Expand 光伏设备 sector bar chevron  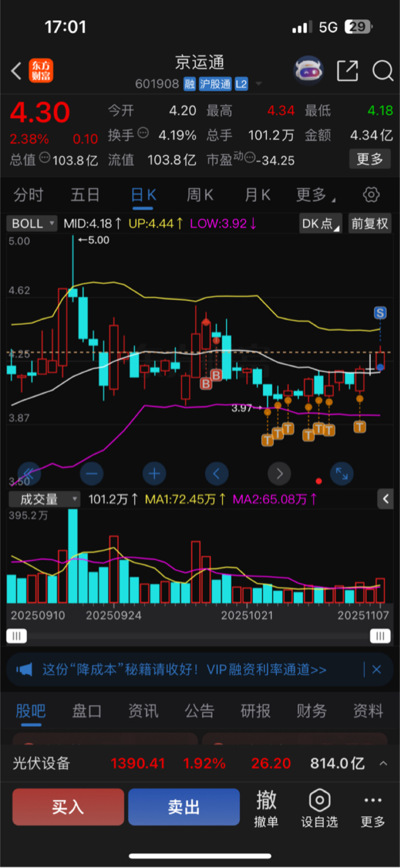(x=383, y=763)
